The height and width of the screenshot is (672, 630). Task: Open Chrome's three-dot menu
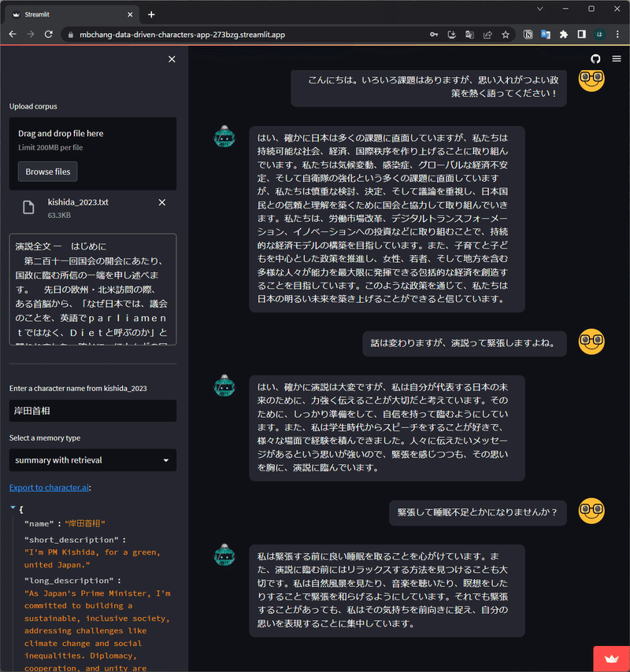tap(619, 35)
